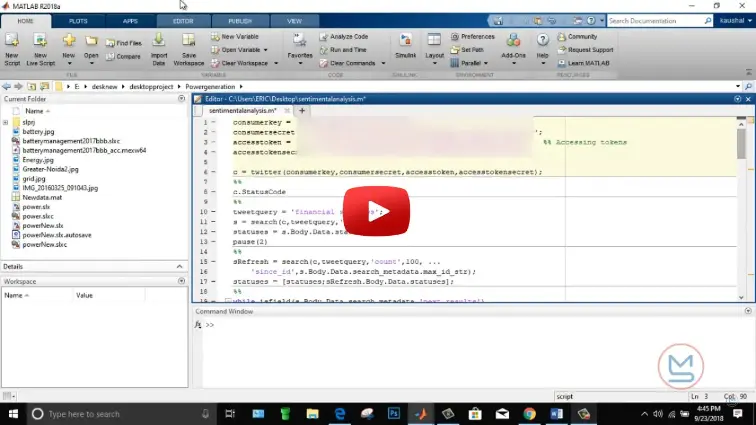Image resolution: width=756 pixels, height=425 pixels.
Task: Click the Save Workspace icon
Action: coord(188,43)
